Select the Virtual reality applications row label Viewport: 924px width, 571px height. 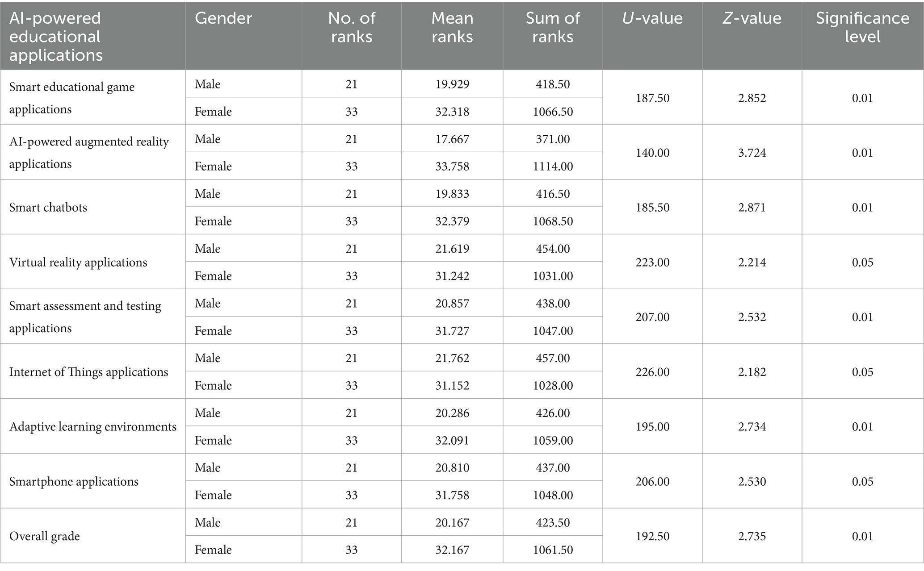(78, 262)
